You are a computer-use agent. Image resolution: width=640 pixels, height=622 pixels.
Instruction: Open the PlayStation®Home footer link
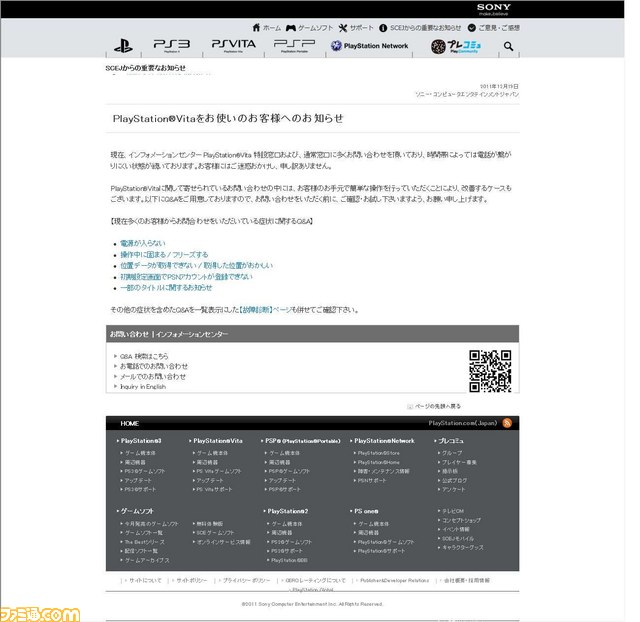(379, 462)
